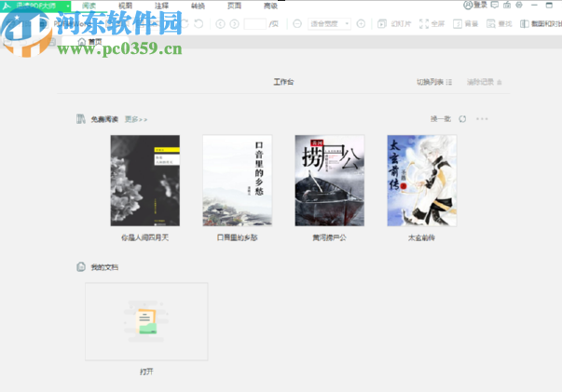The image size is (562, 392).
Task: Go to next page with right arrow
Action: (x=235, y=23)
